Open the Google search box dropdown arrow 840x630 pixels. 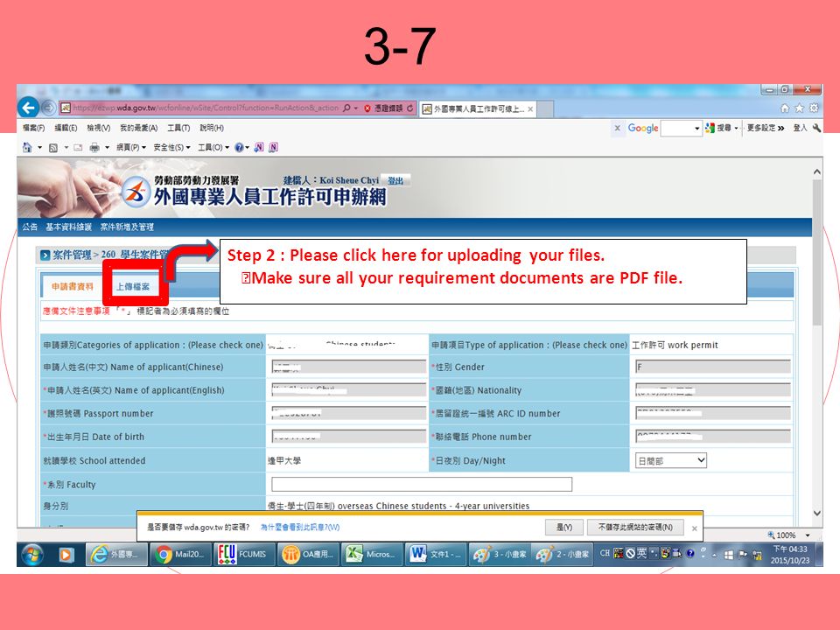[697, 129]
